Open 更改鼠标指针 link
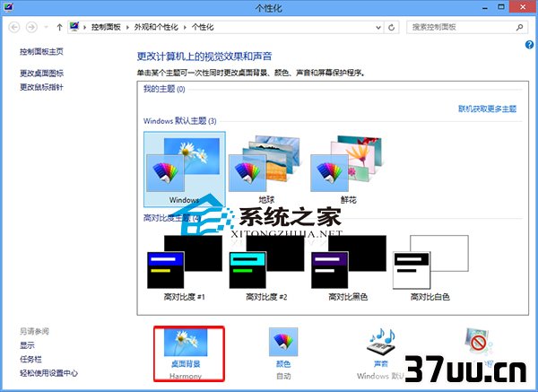 coord(41,87)
